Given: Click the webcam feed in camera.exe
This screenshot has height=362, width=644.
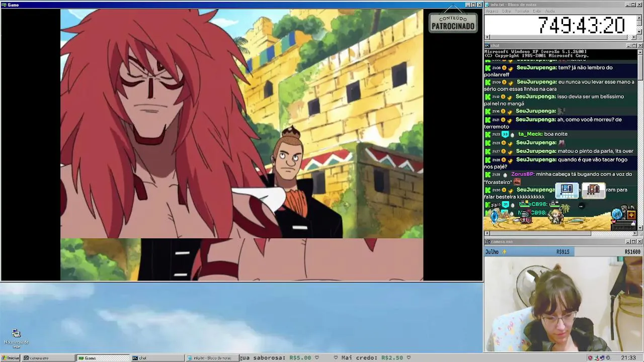Looking at the screenshot, I should [563, 304].
